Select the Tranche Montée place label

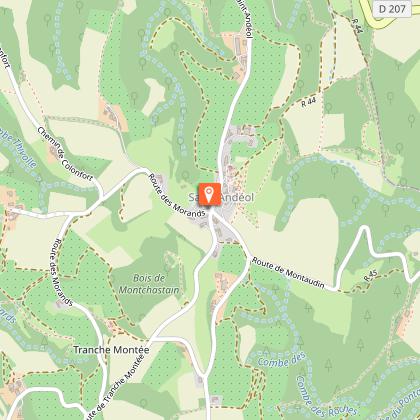[111, 350]
